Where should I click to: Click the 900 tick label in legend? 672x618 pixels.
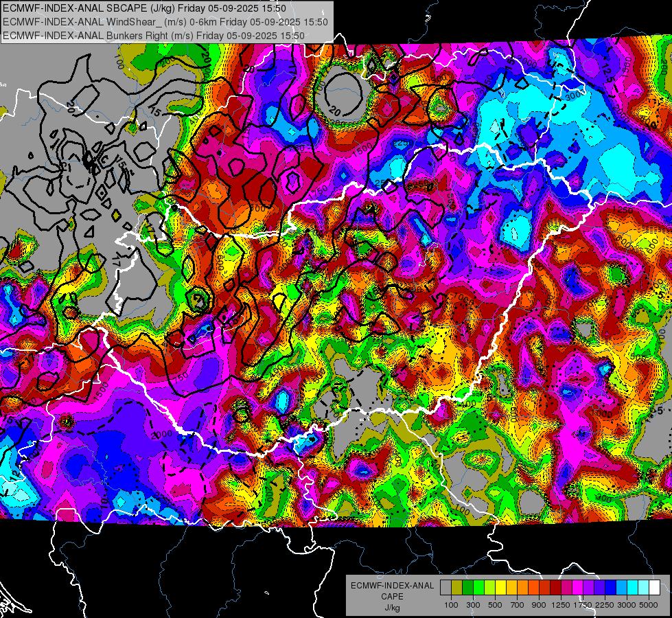[539, 605]
